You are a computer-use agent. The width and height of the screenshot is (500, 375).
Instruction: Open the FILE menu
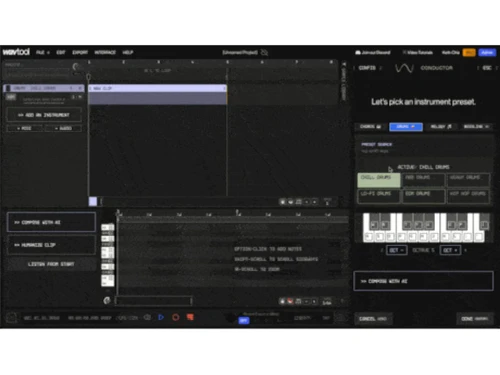(42, 52)
